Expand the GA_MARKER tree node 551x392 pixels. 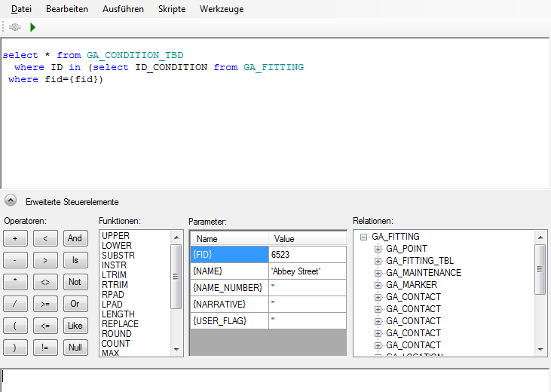[378, 285]
